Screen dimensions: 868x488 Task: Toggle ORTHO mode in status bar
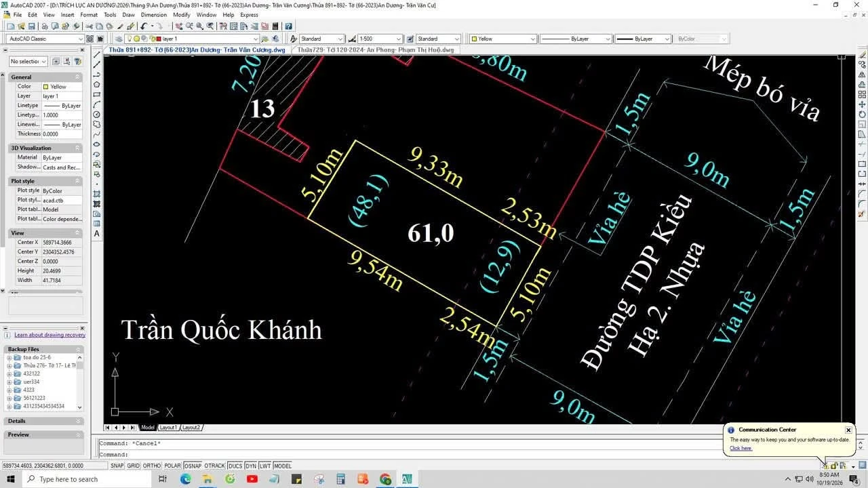pos(152,466)
